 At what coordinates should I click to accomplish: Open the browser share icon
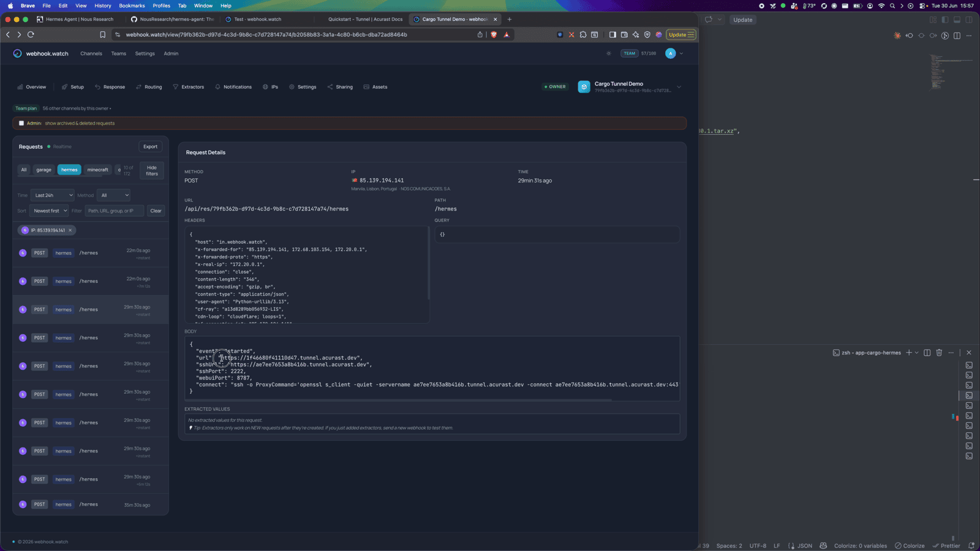point(480,35)
